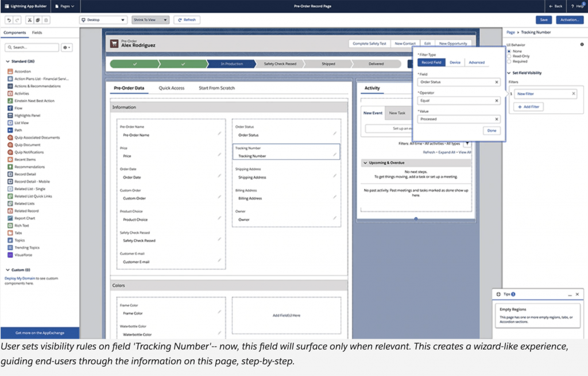Click Done in the filter popup
The width and height of the screenshot is (588, 376).
coord(492,131)
